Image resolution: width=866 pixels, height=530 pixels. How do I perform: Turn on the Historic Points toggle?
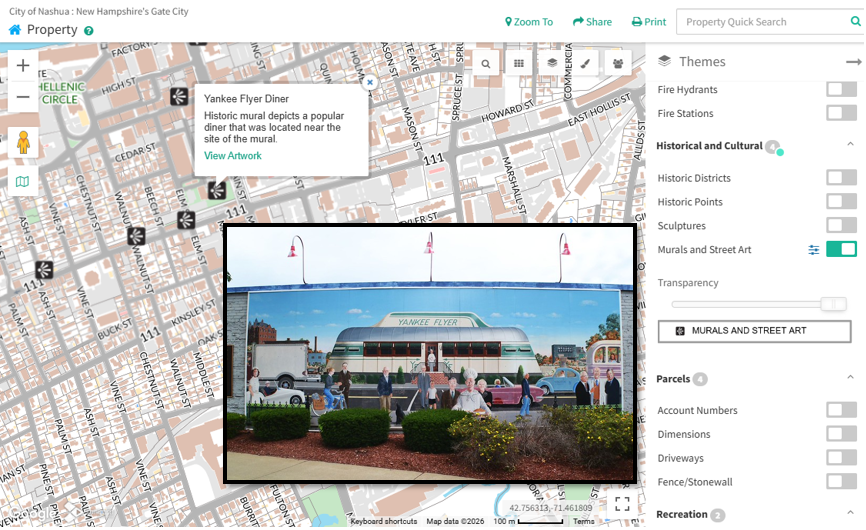pyautogui.click(x=842, y=201)
